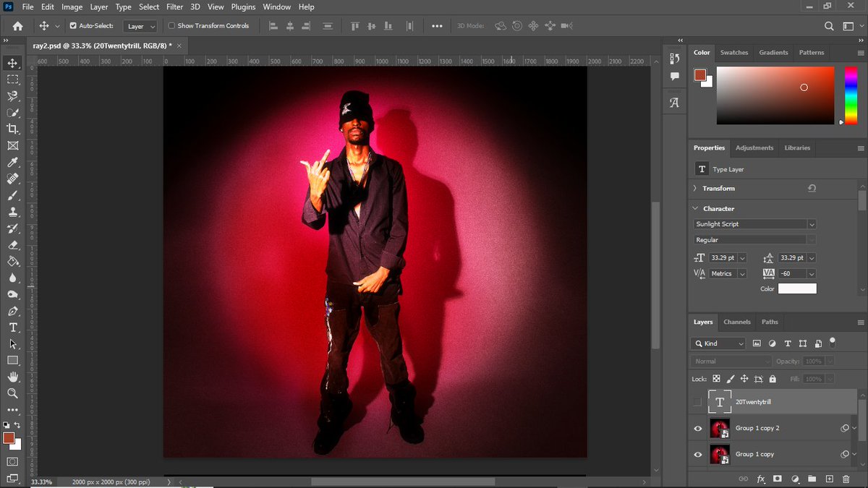Click the Create new layer icon
The width and height of the screenshot is (868, 488).
tap(829, 479)
